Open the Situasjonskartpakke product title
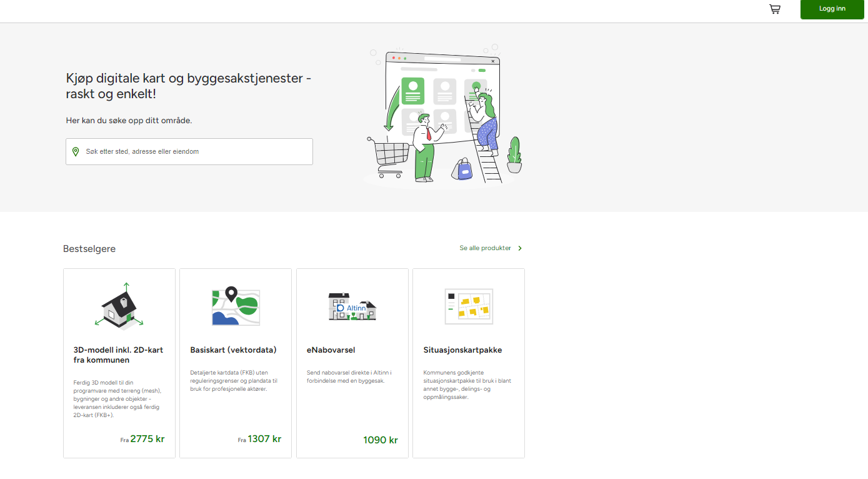 click(x=462, y=350)
